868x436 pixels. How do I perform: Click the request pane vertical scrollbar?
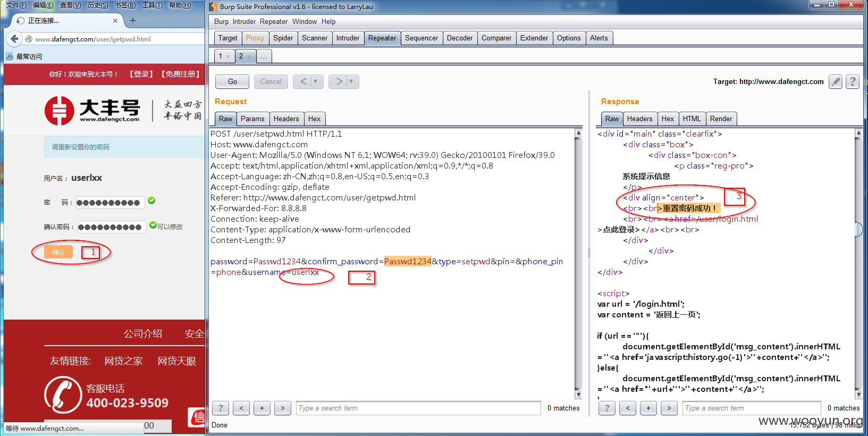click(x=578, y=263)
